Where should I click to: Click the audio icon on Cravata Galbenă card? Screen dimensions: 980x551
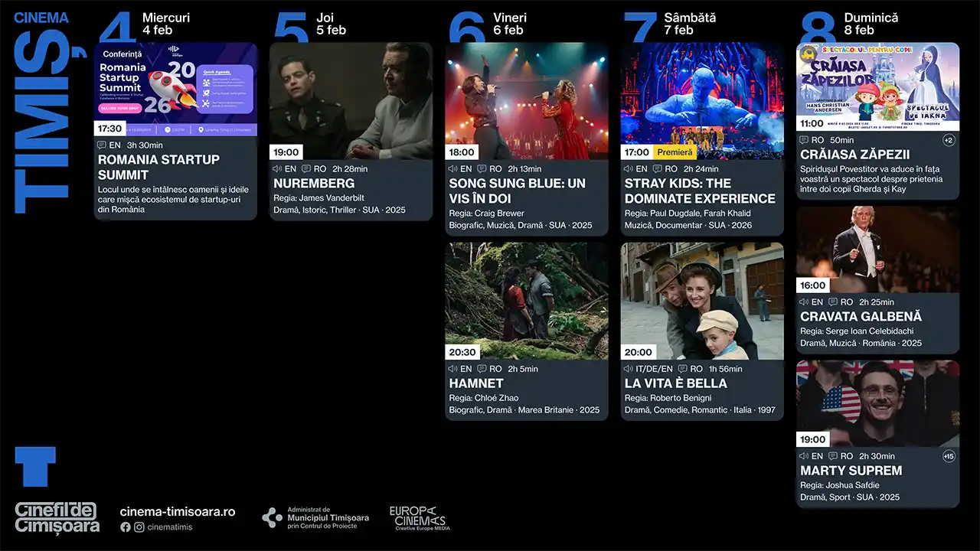pos(804,302)
